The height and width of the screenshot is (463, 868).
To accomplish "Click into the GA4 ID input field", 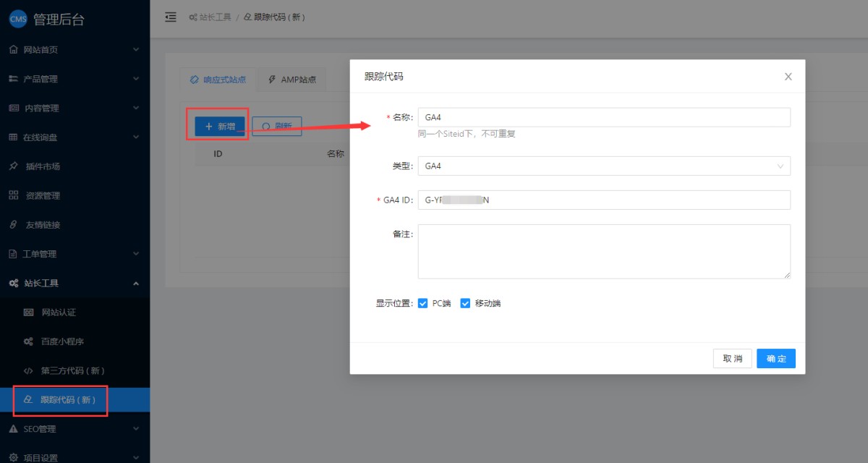I will 604,200.
